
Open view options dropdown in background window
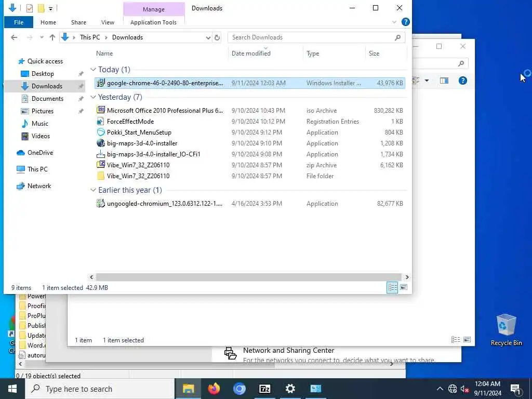tap(427, 81)
